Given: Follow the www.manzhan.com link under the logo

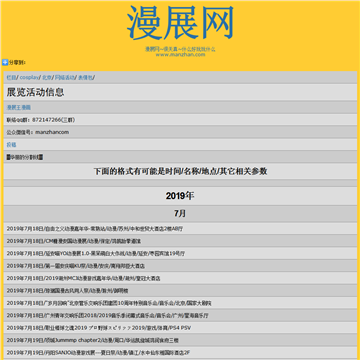Looking at the screenshot, I should click(180, 54).
